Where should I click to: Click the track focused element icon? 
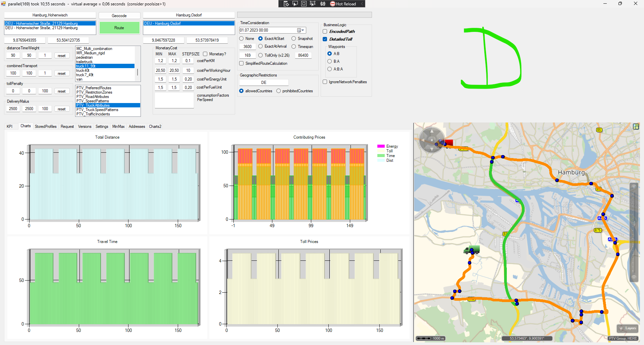[313, 4]
